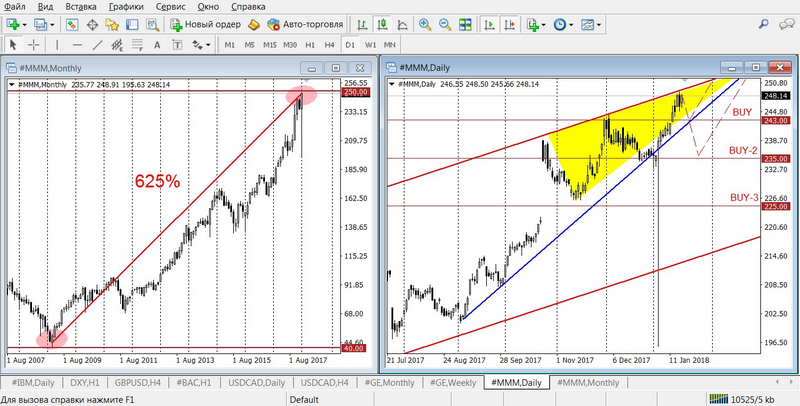Screen dimensions: 800x406
Task: Zoom out of the chart
Action: [x=445, y=24]
